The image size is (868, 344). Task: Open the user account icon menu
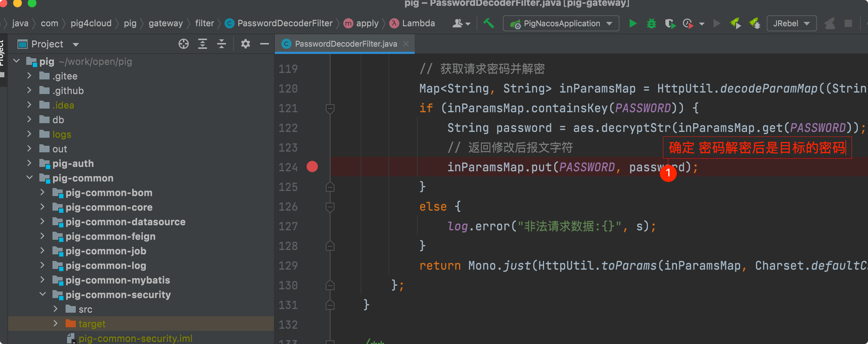[461, 24]
